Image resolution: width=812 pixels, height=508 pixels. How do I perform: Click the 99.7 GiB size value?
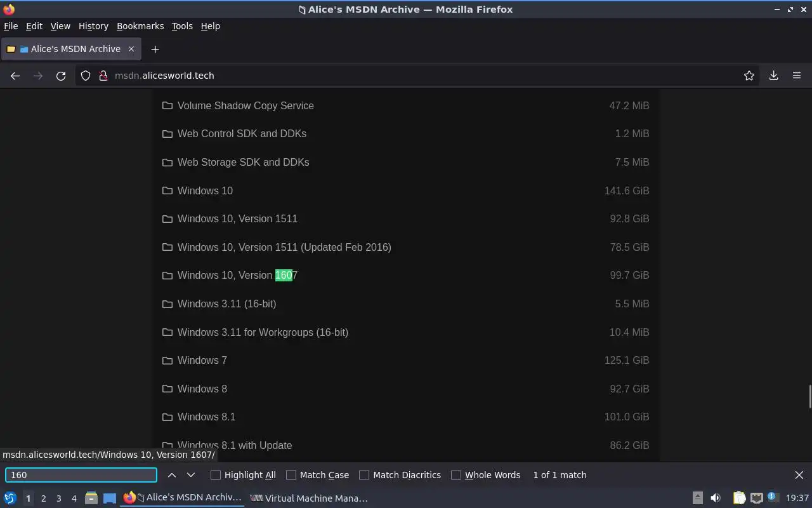[x=629, y=275]
